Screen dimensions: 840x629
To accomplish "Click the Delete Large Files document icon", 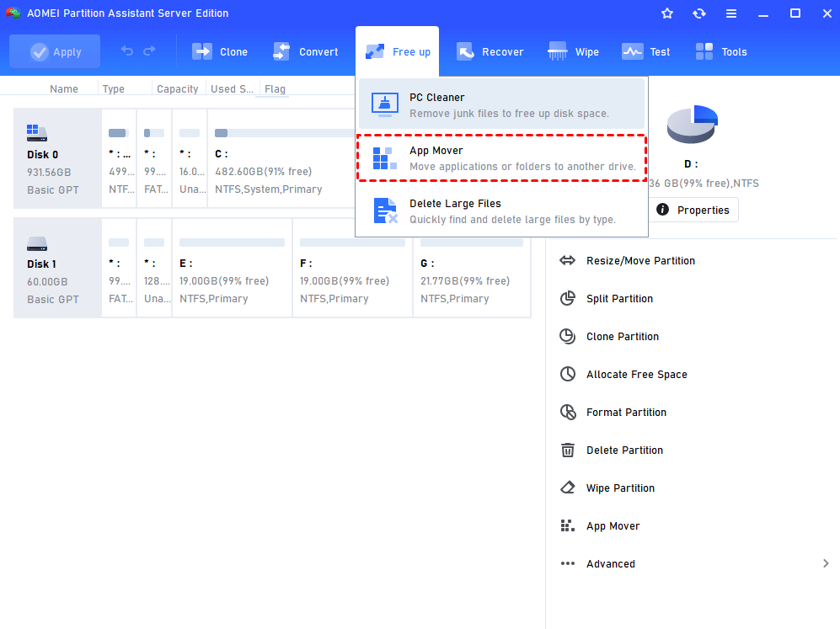I will coord(386,211).
